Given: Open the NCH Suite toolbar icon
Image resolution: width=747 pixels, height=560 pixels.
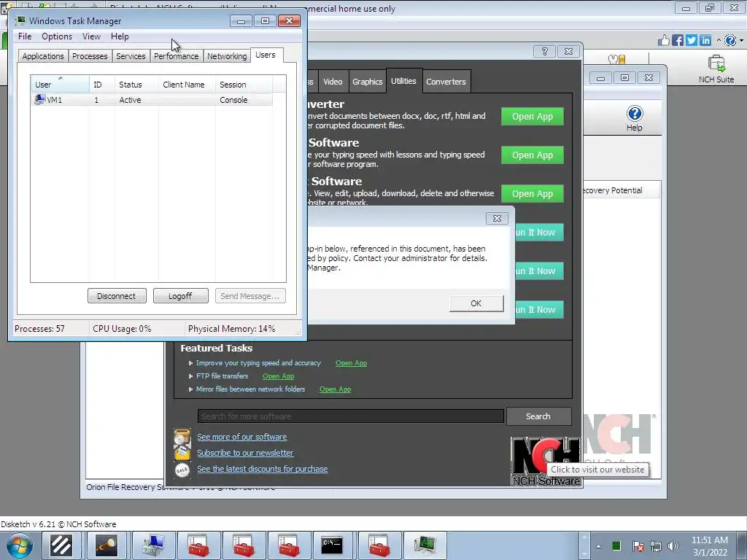Looking at the screenshot, I should pyautogui.click(x=716, y=69).
